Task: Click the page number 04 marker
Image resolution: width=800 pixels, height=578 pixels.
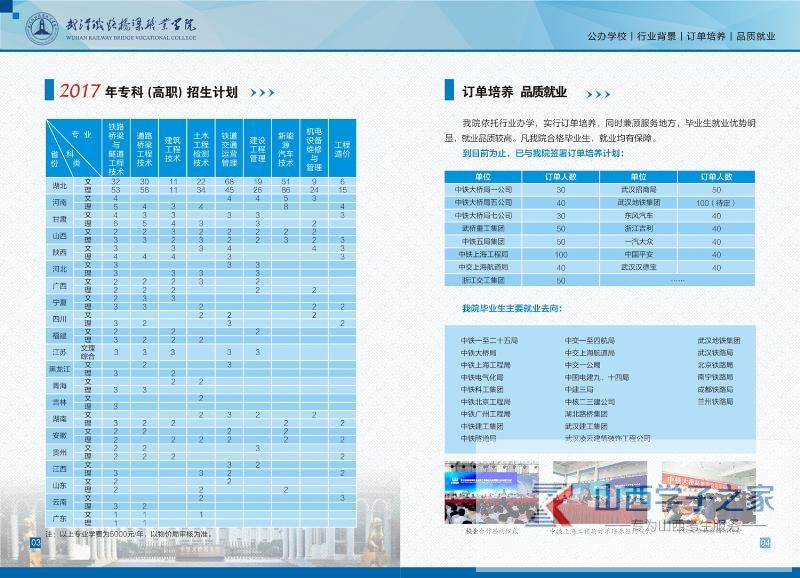Action: pyautogui.click(x=765, y=543)
